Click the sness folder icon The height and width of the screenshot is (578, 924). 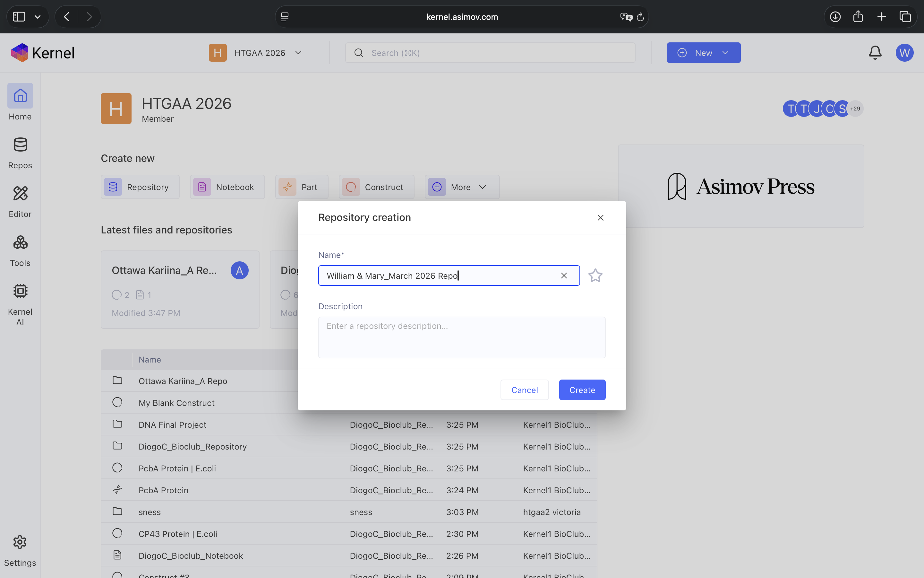(118, 512)
